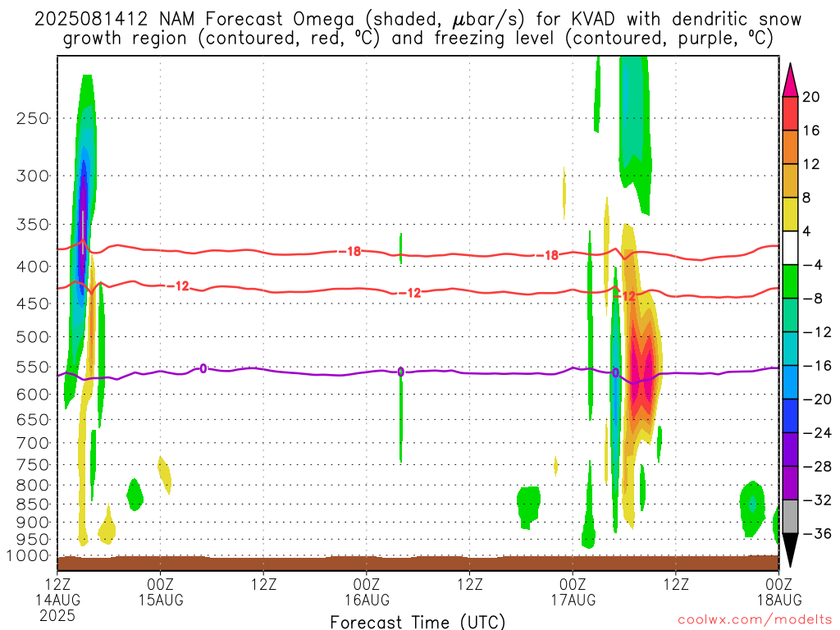Click the cyan -12 to -16 colorbar segment
Image resolution: width=840 pixels, height=630 pixels.
coord(790,349)
